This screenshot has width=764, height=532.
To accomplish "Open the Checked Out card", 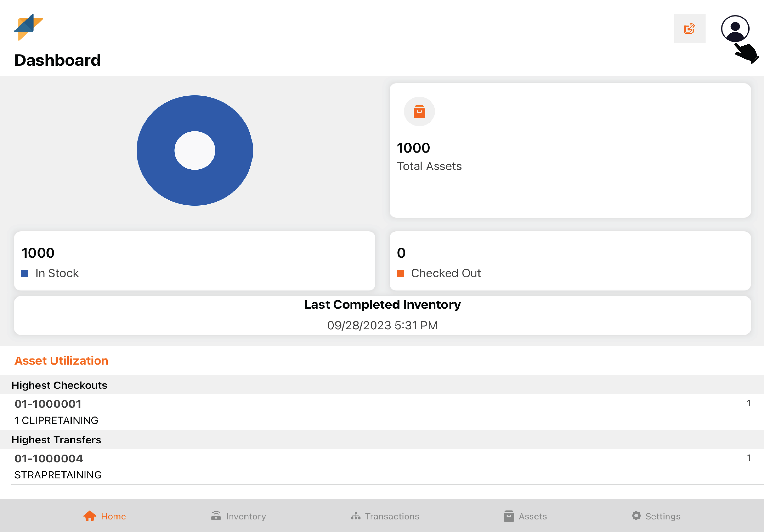I will pyautogui.click(x=570, y=261).
